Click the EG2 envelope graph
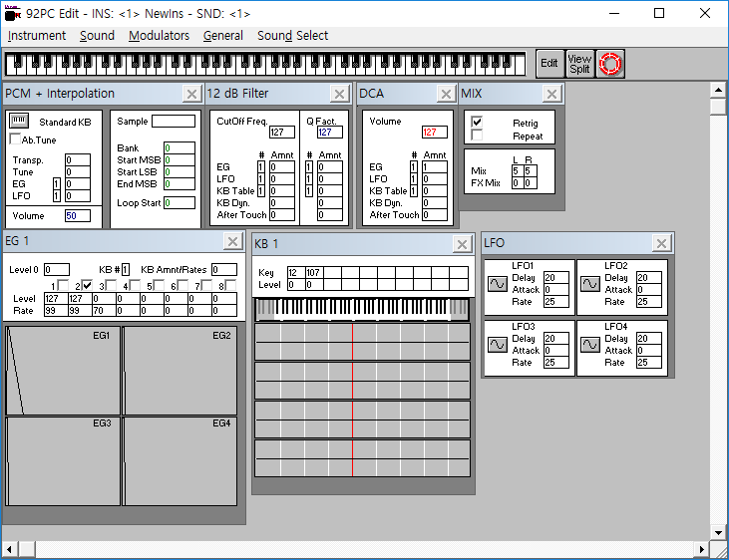This screenshot has height=560, width=729. pos(181,371)
